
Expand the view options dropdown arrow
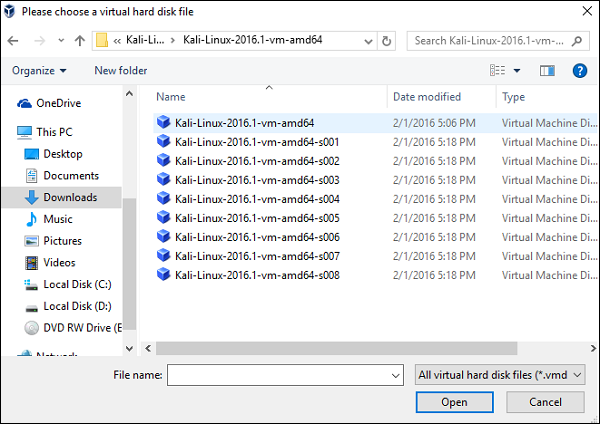(517, 71)
